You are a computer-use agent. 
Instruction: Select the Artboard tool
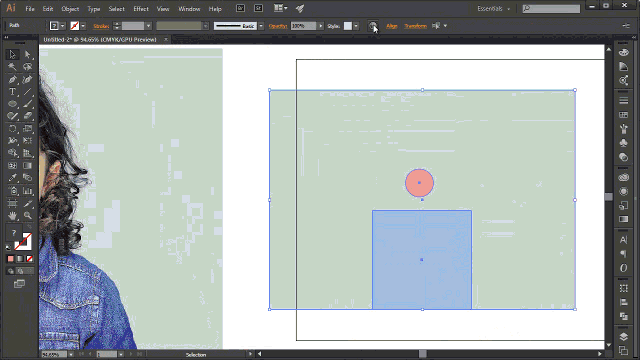12,203
